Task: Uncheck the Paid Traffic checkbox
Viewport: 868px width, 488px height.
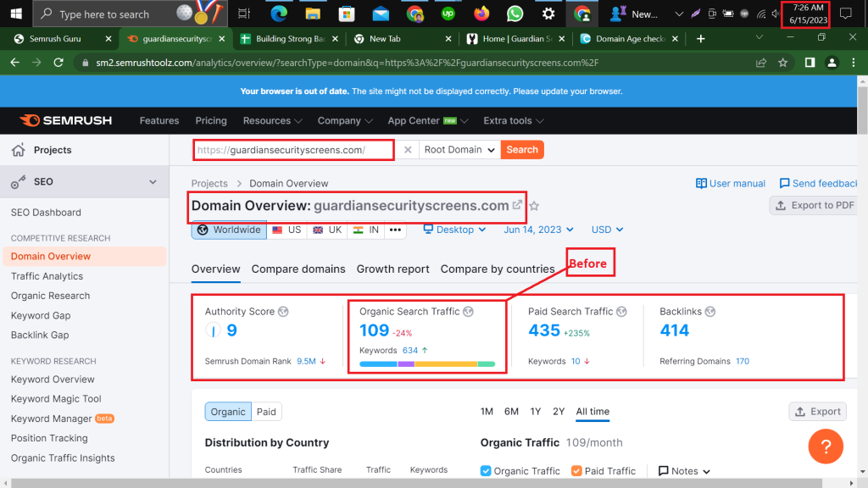Action: click(576, 471)
